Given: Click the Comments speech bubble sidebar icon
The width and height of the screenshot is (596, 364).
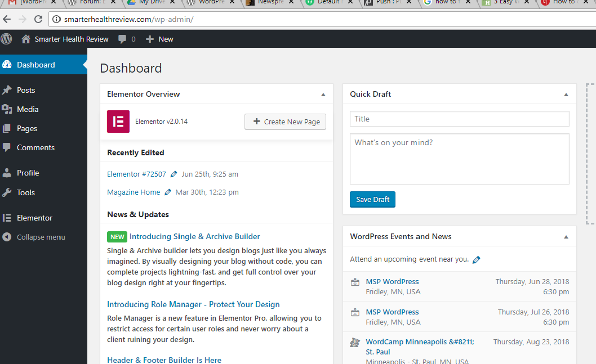Looking at the screenshot, I should click(6, 147).
